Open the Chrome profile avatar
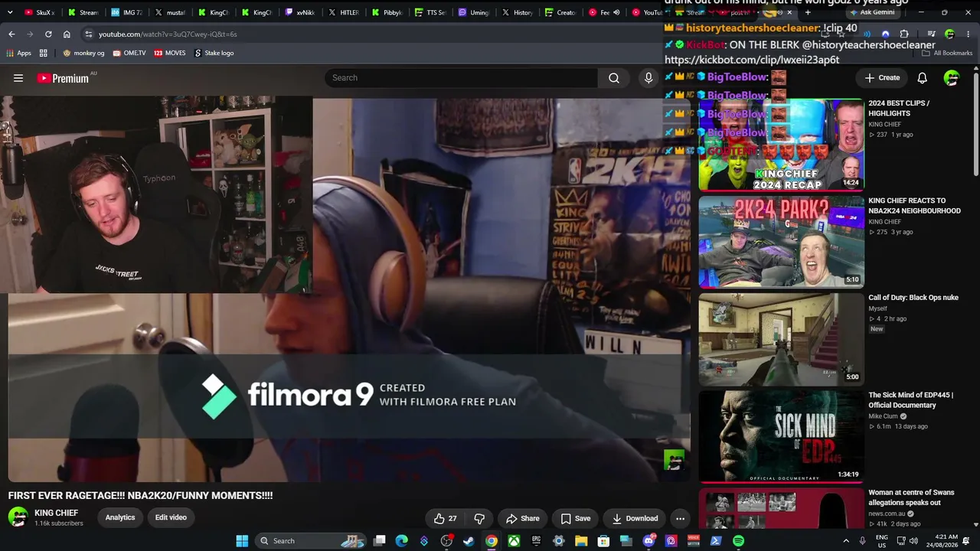This screenshot has width=980, height=551. [x=949, y=34]
